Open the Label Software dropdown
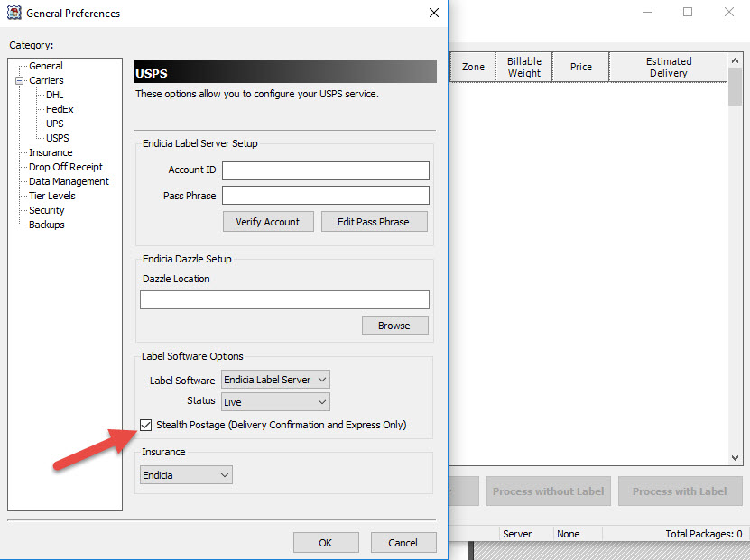 (x=275, y=380)
